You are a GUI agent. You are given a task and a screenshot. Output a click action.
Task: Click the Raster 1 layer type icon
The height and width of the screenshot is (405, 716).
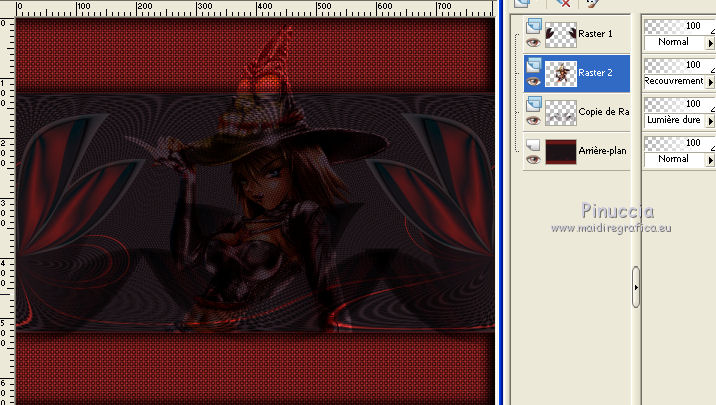pyautogui.click(x=533, y=26)
